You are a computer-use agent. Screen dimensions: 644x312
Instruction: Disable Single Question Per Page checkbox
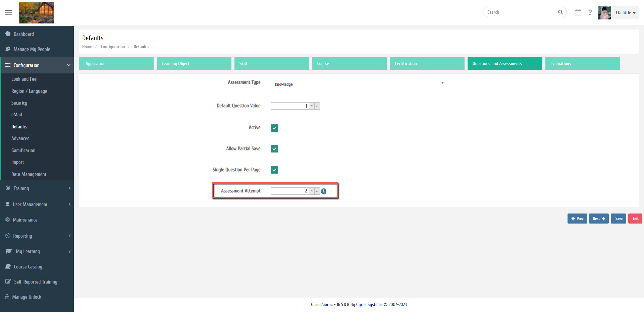pyautogui.click(x=274, y=170)
